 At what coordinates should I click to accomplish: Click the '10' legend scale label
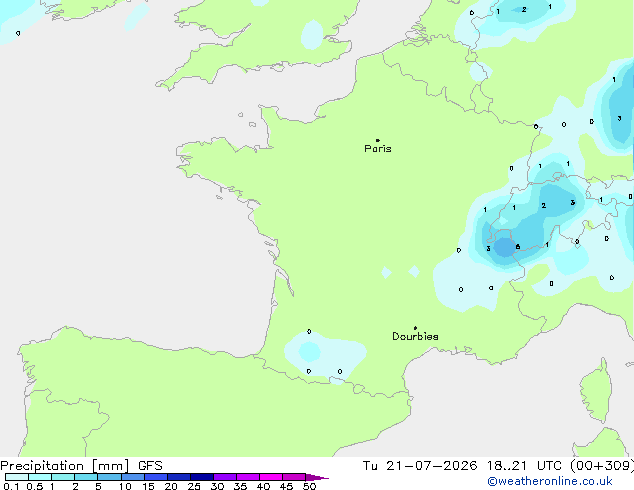[125, 486]
